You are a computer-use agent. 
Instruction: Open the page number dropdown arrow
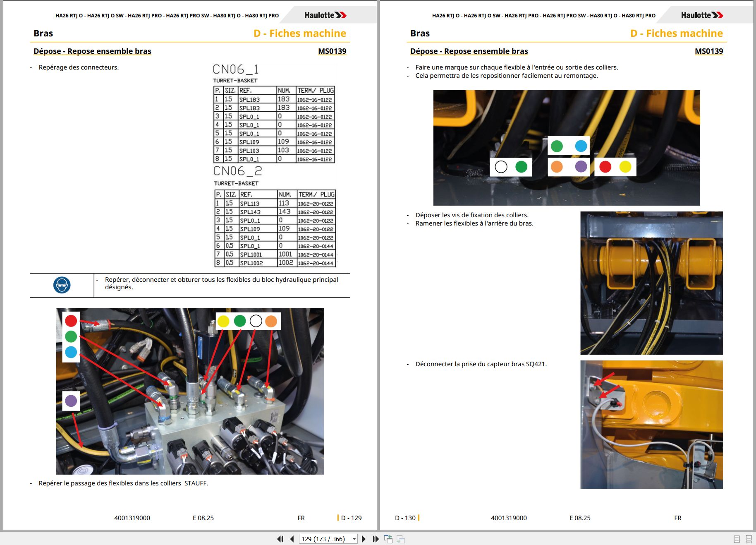point(354,539)
